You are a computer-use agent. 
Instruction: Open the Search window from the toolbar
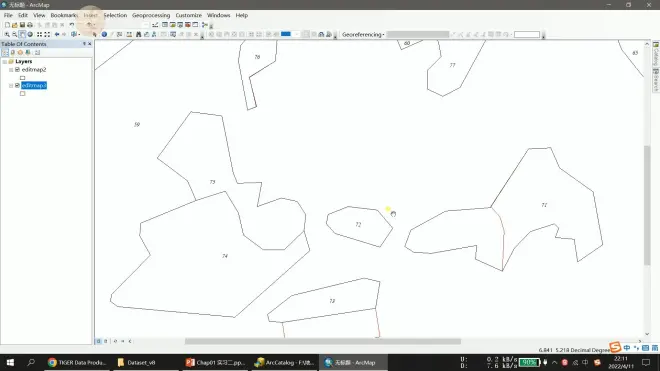coord(180,25)
